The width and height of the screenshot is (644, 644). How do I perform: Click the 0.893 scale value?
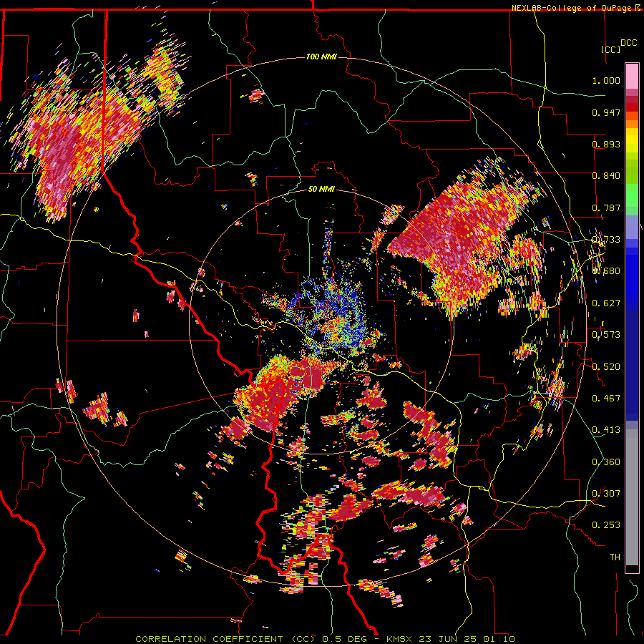click(606, 144)
